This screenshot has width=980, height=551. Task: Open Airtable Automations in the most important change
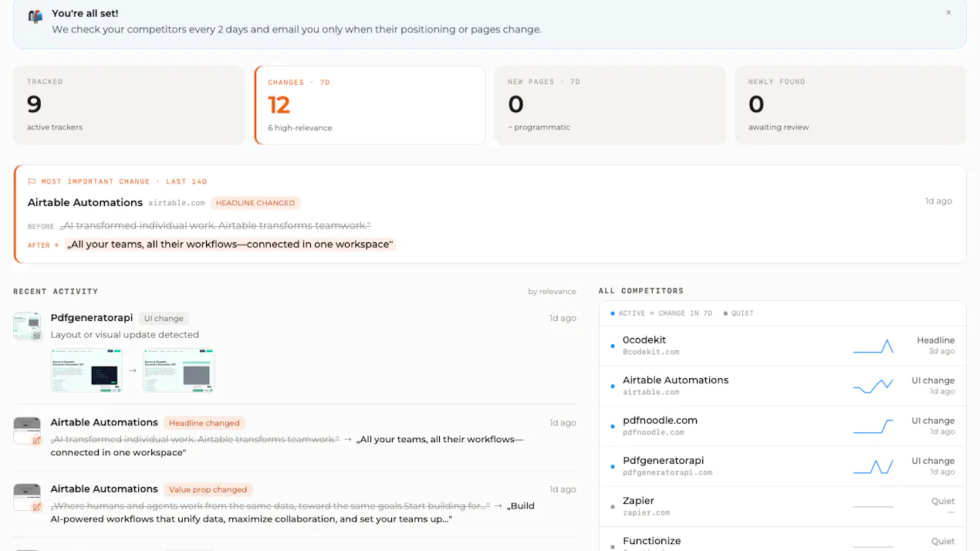click(x=85, y=202)
